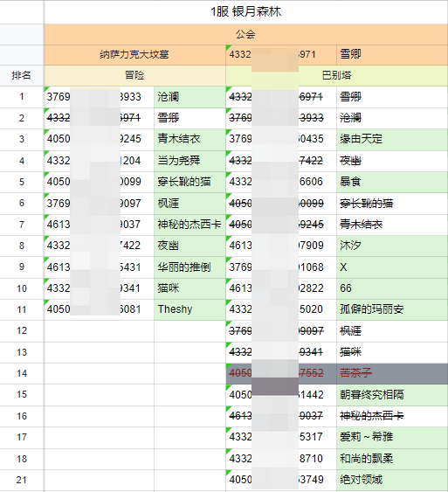Screen dimensions: 448x492
Task: Click row number 21 in ranking column
Action: tap(22, 480)
